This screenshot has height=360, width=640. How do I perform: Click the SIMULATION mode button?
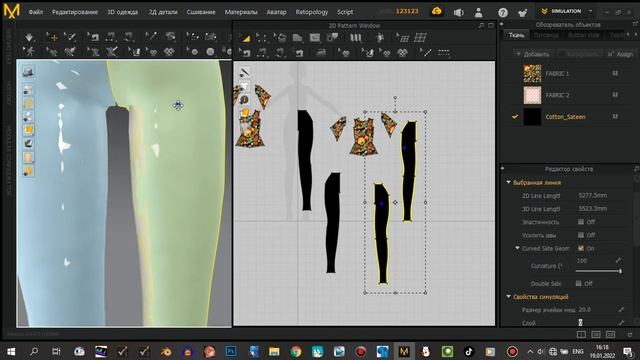click(562, 11)
